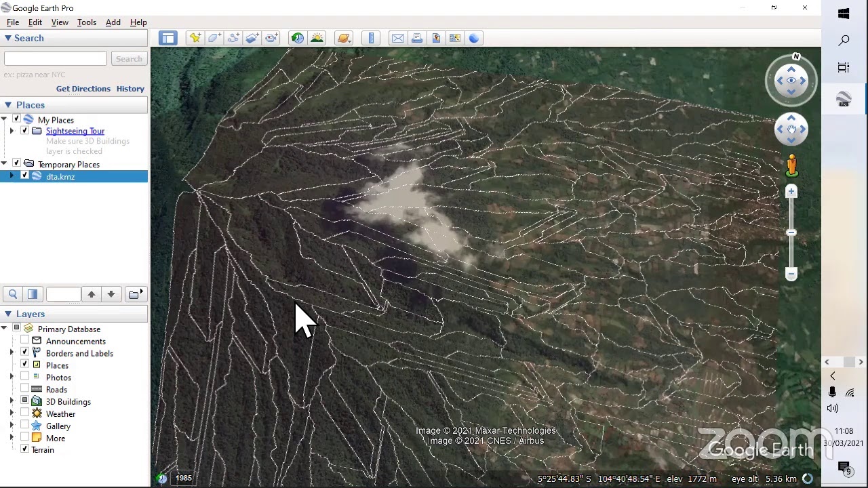Open the View menu
The width and height of the screenshot is (868, 488).
60,22
